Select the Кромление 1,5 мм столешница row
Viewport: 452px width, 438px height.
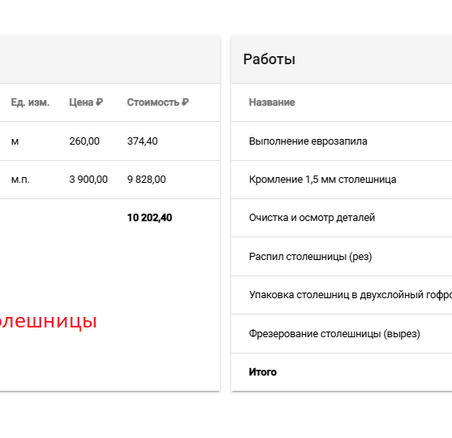coord(342,180)
